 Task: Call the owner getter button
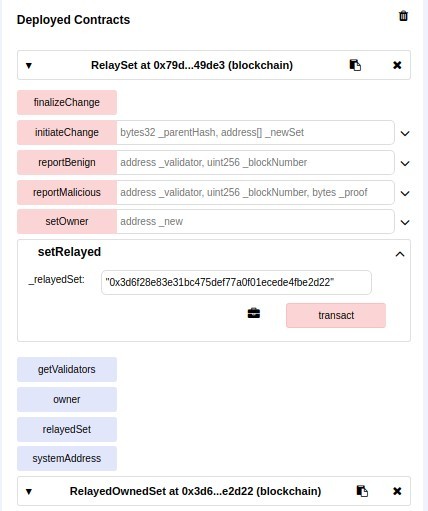click(67, 399)
